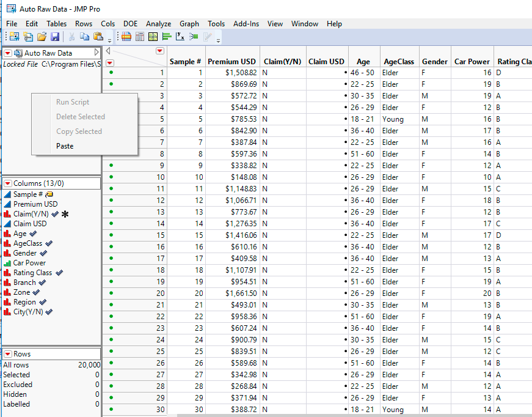The height and width of the screenshot is (417, 532).
Task: Open the Rows panel red triangle menu
Action: [7, 354]
